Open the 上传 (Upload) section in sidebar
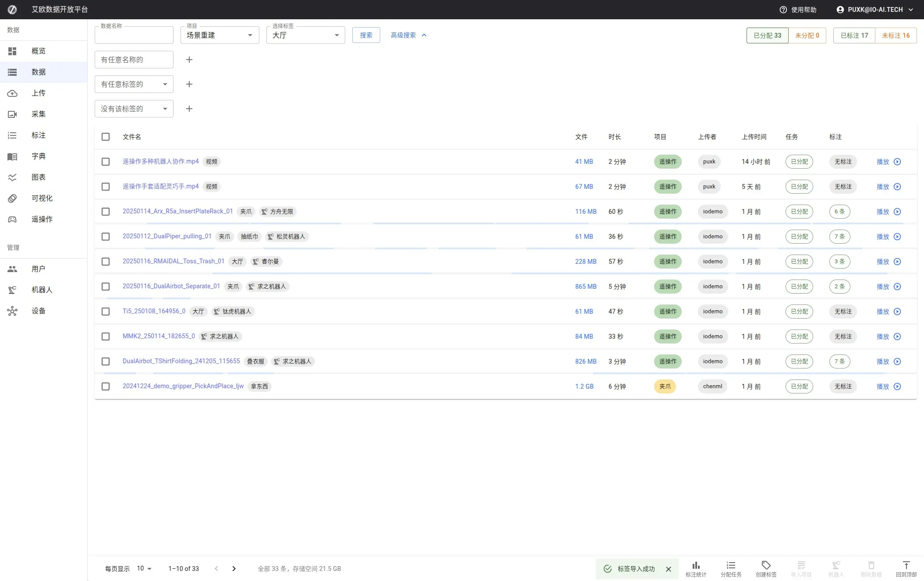924x581 pixels. [39, 93]
